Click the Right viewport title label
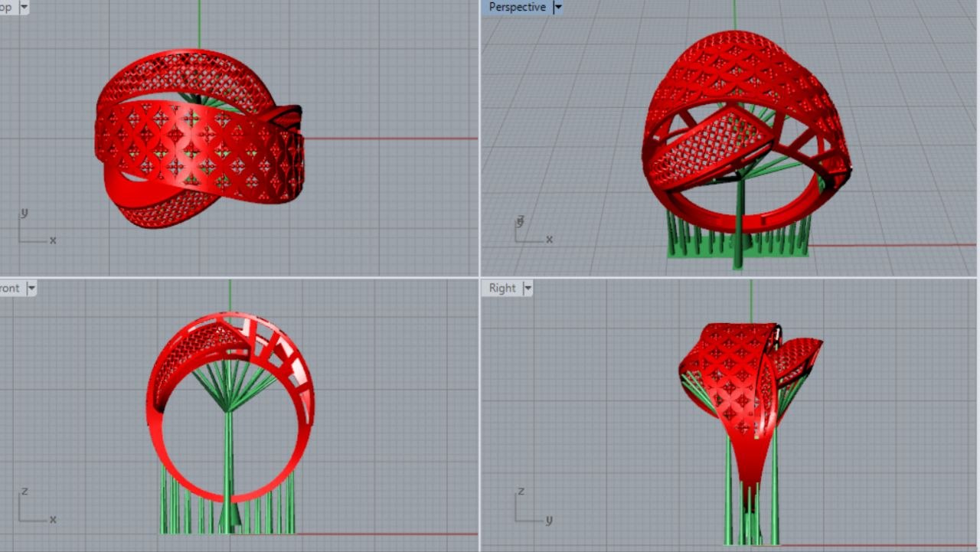Image resolution: width=980 pixels, height=552 pixels. (x=502, y=289)
